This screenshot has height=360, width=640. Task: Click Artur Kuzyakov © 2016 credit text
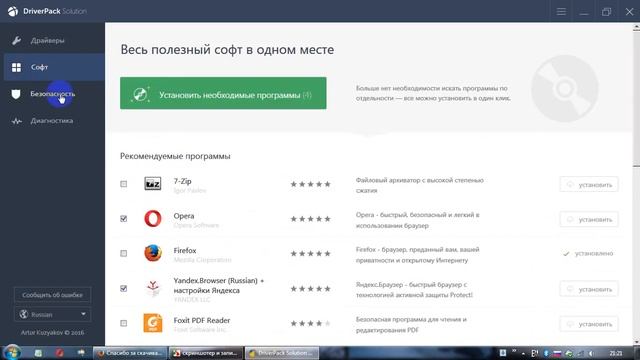coord(52,333)
